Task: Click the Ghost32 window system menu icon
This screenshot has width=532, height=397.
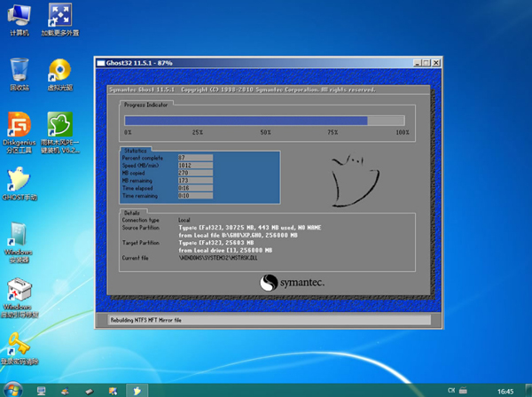Action: click(x=101, y=64)
